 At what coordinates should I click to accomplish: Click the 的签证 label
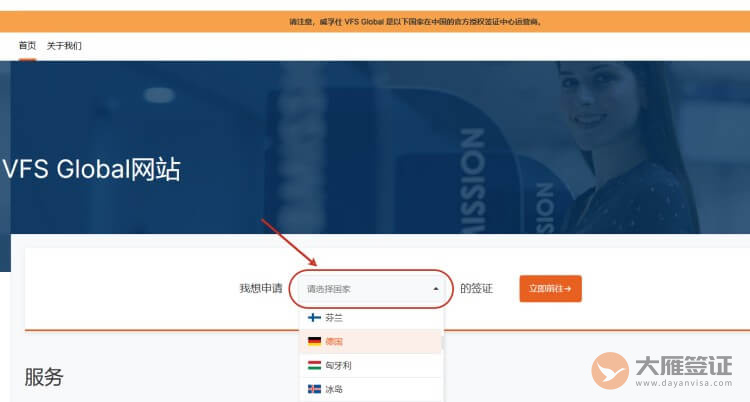point(476,289)
